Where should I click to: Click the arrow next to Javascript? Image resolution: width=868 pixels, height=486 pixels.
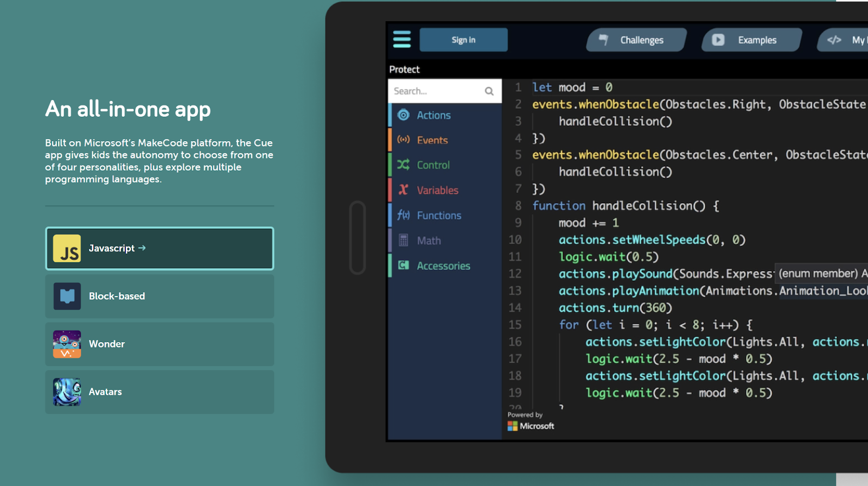[142, 248]
